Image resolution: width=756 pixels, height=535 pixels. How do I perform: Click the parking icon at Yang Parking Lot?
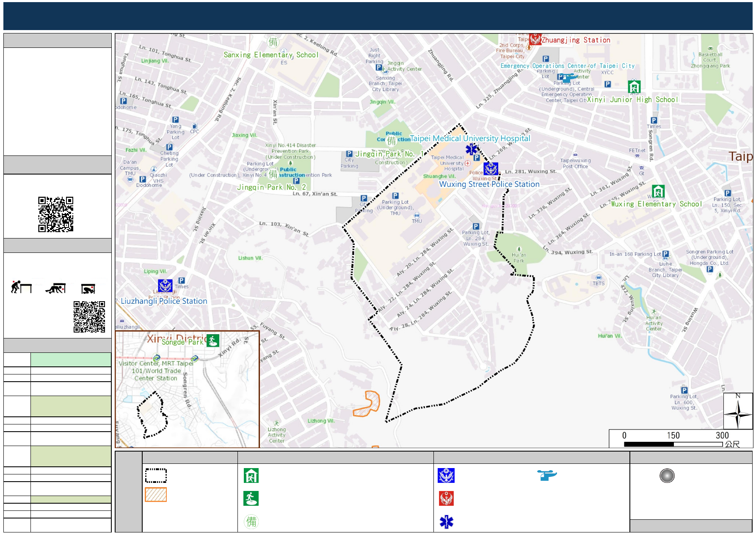click(175, 120)
